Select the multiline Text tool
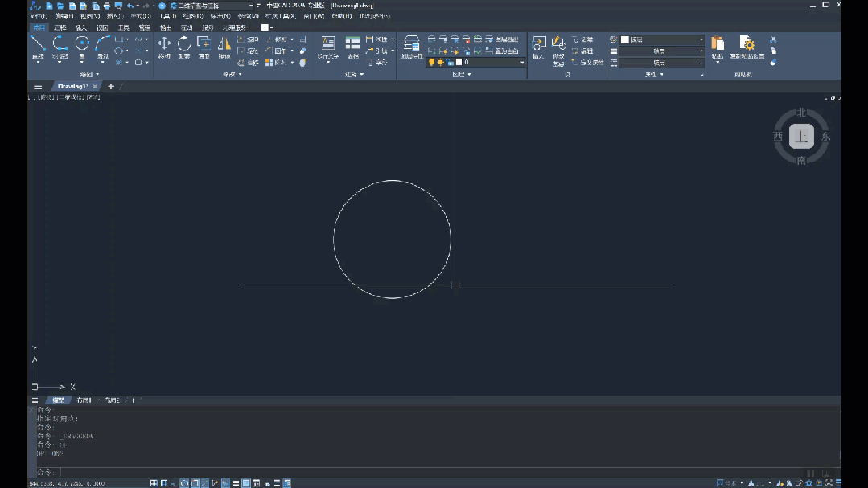Image resolution: width=868 pixels, height=488 pixels. click(x=327, y=44)
